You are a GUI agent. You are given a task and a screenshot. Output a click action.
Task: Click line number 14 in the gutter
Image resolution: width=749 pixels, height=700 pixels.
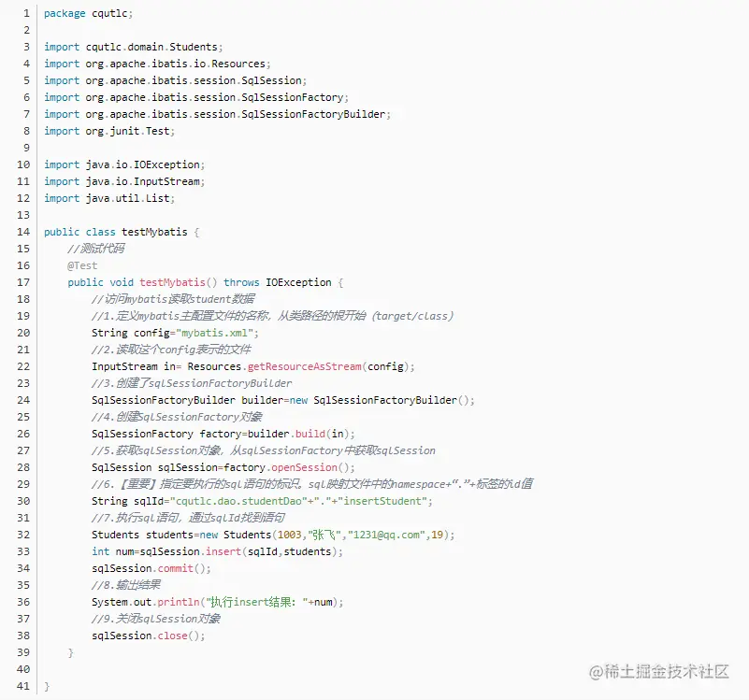pos(23,232)
